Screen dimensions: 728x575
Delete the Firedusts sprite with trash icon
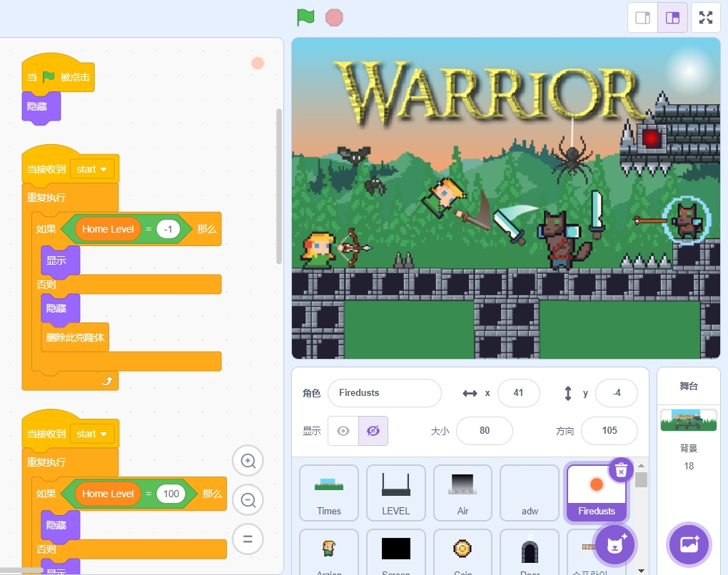[621, 470]
